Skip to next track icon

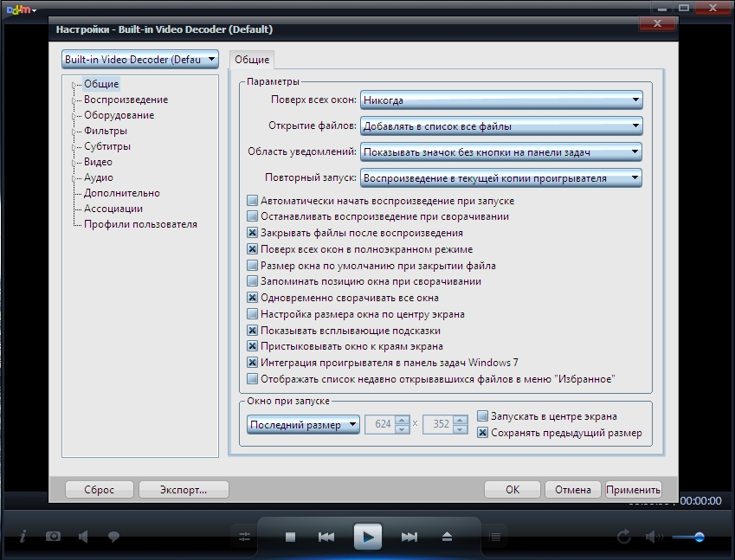tap(409, 537)
